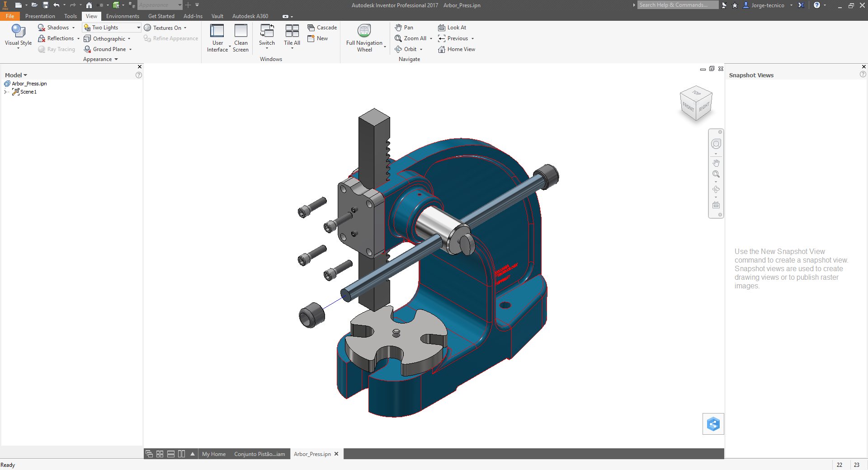Click the Cascade windows button
This screenshot has height=470, width=868.
(x=322, y=27)
